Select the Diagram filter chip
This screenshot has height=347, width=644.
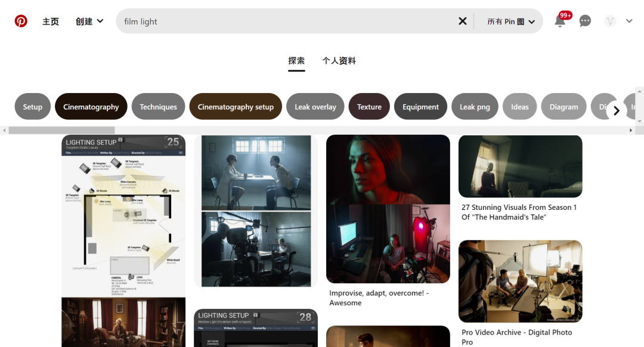(564, 107)
